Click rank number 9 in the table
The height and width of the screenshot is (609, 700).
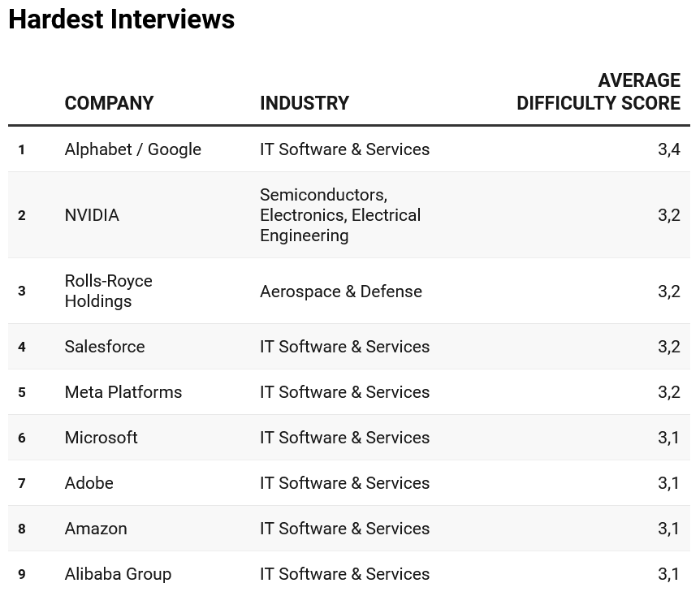click(22, 574)
